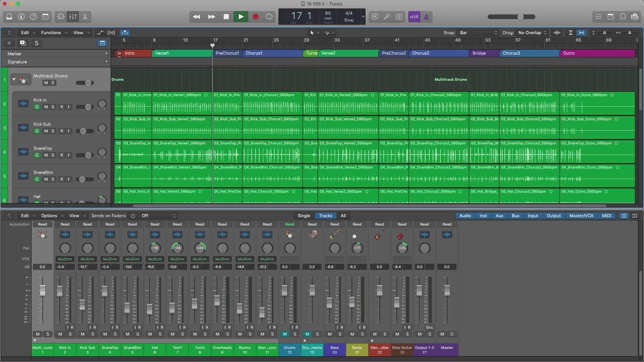Fast forward the project
The image size is (644, 362).
click(x=211, y=16)
